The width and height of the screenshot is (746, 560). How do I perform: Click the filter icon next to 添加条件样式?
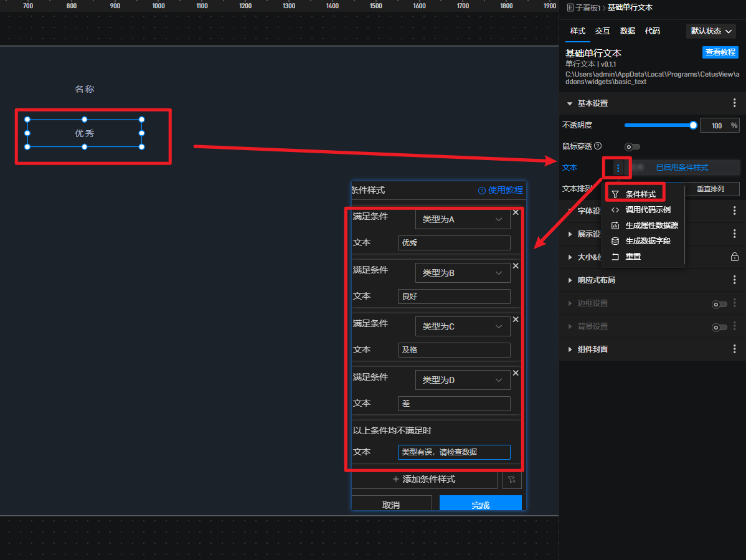tap(512, 480)
